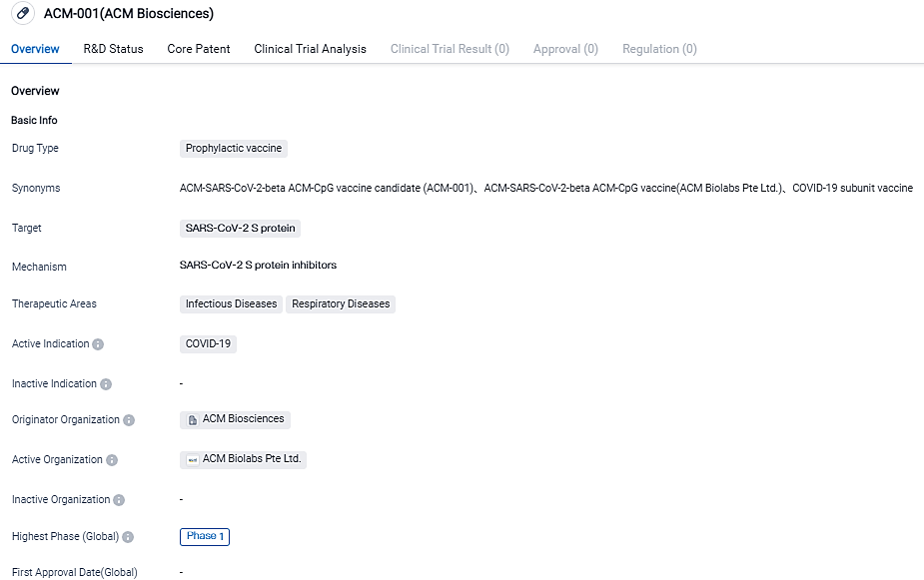Click the ACM Biolabs Pte Ltd. logo icon
Image resolution: width=924 pixels, height=580 pixels.
pyautogui.click(x=192, y=460)
